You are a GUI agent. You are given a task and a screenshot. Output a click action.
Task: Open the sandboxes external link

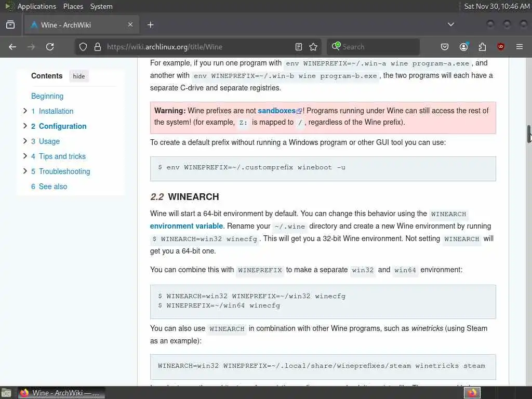click(x=280, y=111)
